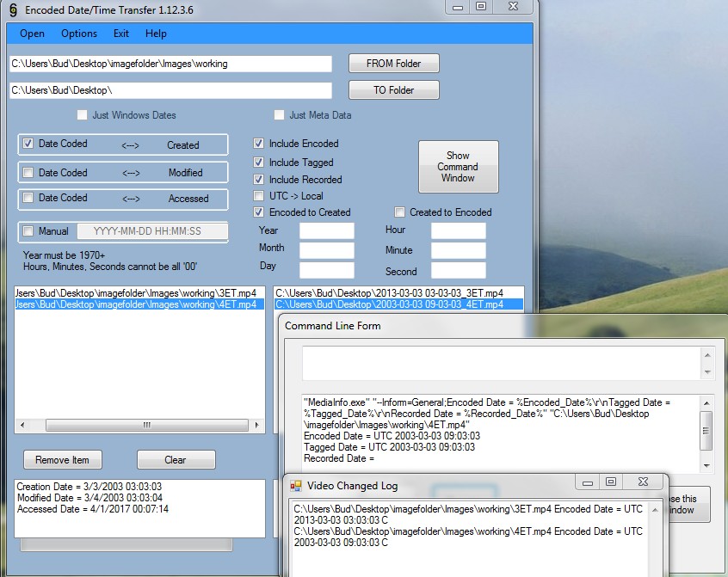Click the Remove Item button
Image resolution: width=728 pixels, height=577 pixels.
62,460
